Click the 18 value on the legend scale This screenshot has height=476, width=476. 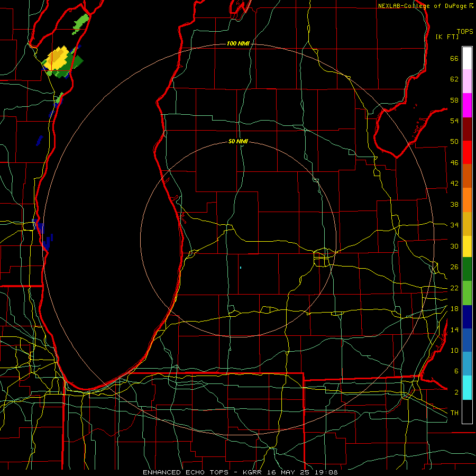coord(454,309)
